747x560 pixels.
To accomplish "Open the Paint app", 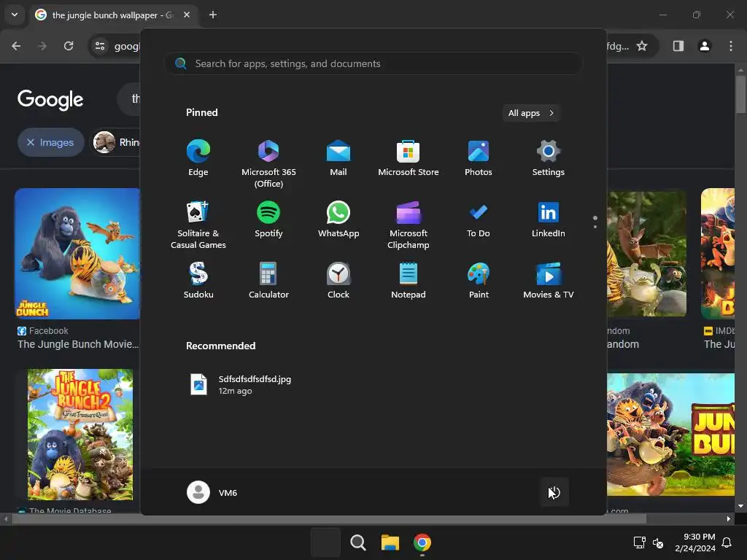I will tap(479, 281).
